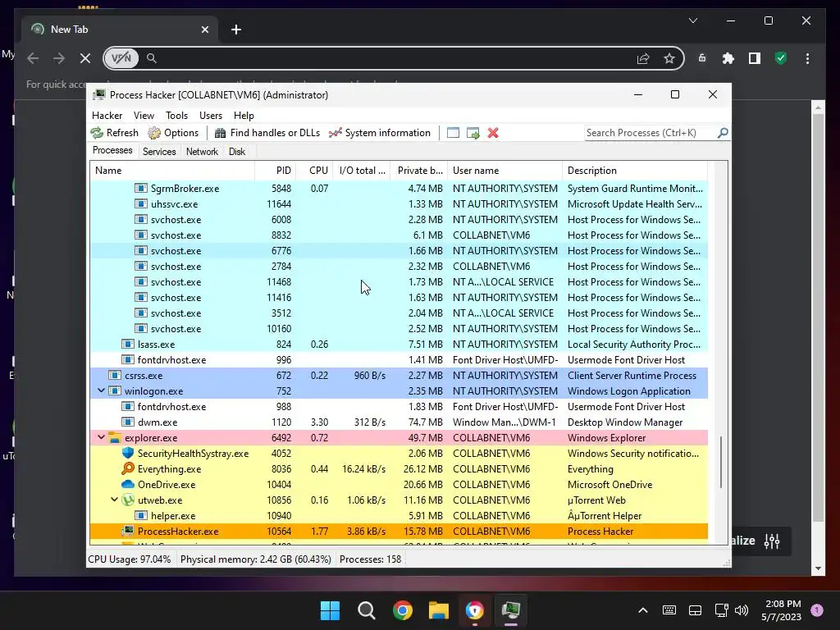Select the fontdrvhost.exe row with PID 988
This screenshot has height=630, width=840.
[399, 407]
